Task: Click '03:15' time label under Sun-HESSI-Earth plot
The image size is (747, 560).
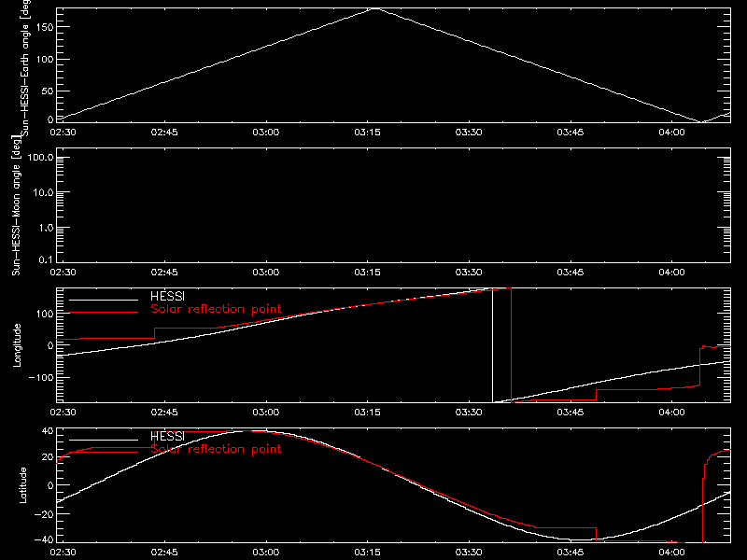Action: pyautogui.click(x=367, y=132)
